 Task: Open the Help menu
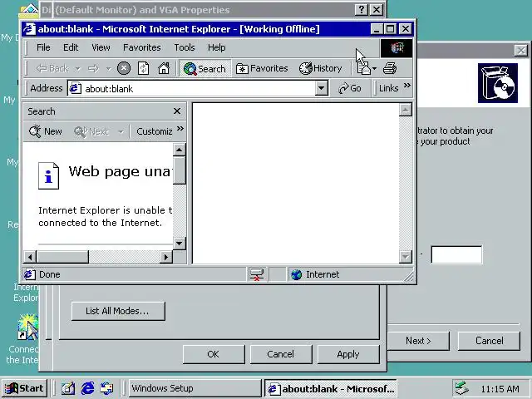point(216,47)
